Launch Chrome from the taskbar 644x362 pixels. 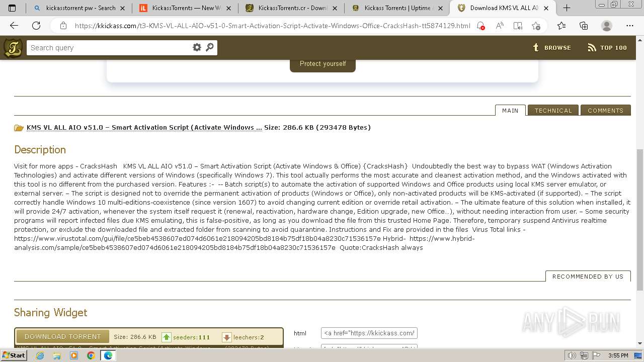(91, 355)
